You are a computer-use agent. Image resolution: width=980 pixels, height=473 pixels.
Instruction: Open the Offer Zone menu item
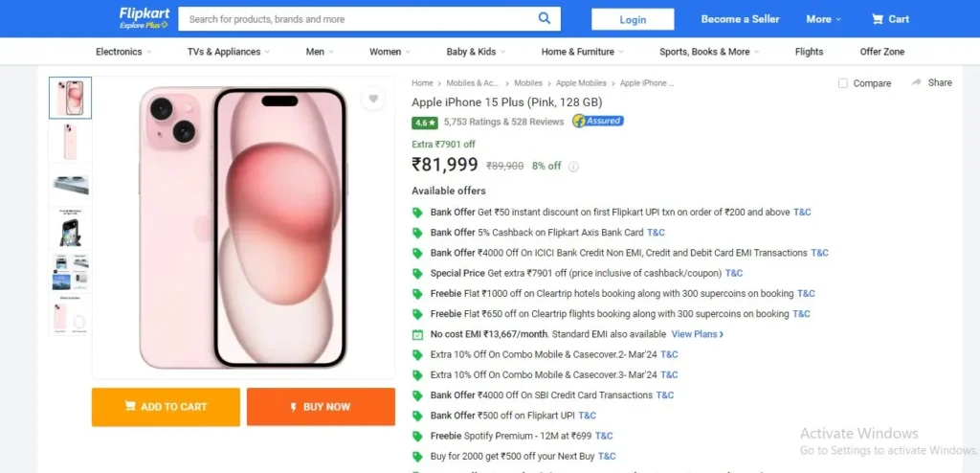[x=881, y=52]
